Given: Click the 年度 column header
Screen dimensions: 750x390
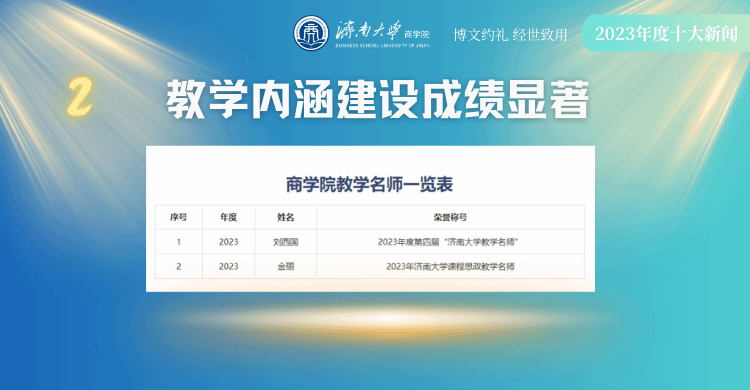Looking at the screenshot, I should tap(229, 217).
